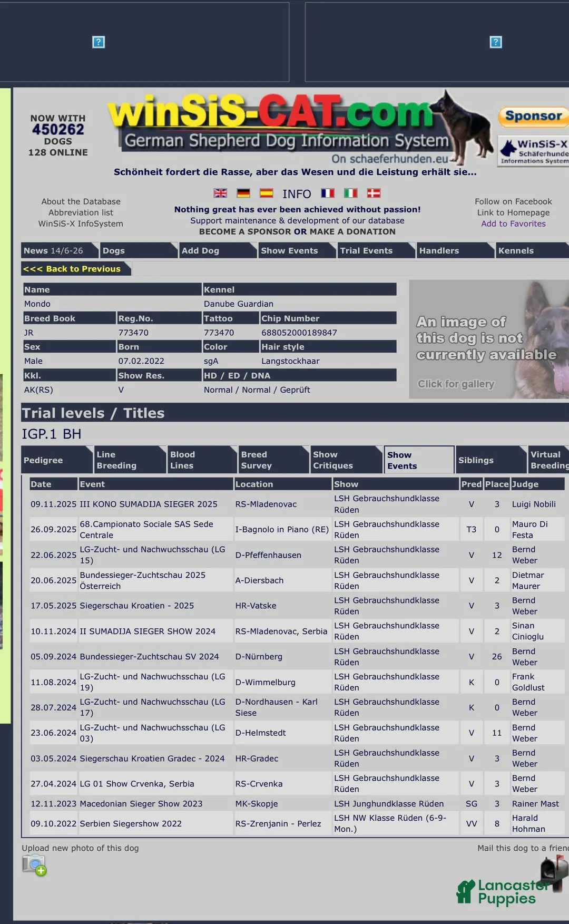Select the Danish flag language icon

click(374, 193)
